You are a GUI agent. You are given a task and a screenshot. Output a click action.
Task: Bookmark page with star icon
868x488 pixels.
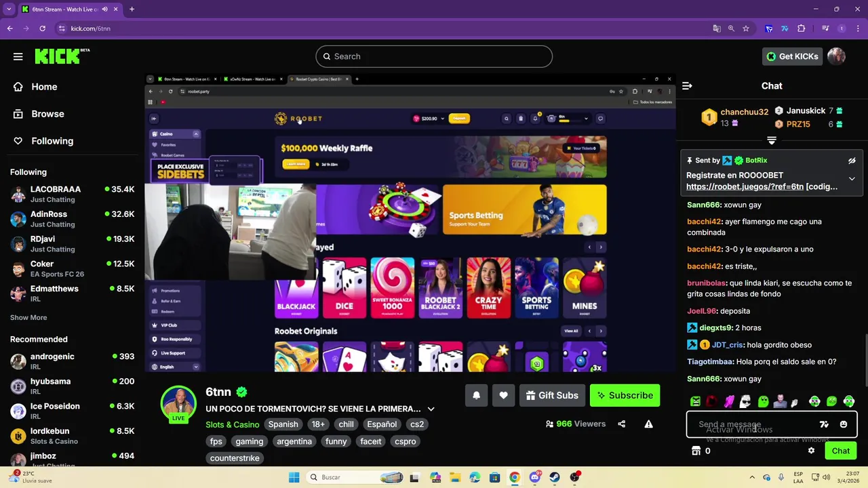coord(746,28)
